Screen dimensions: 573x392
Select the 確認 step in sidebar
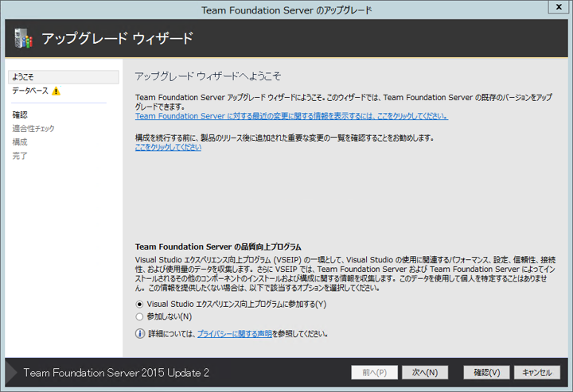coord(20,115)
